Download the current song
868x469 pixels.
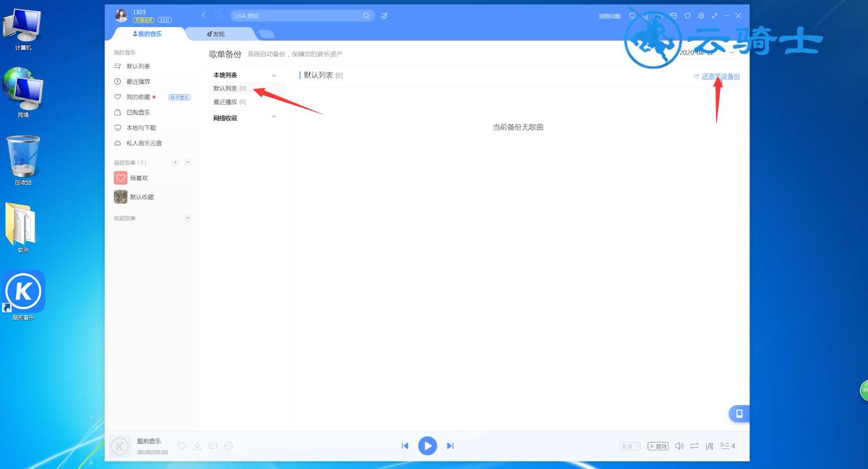click(197, 446)
